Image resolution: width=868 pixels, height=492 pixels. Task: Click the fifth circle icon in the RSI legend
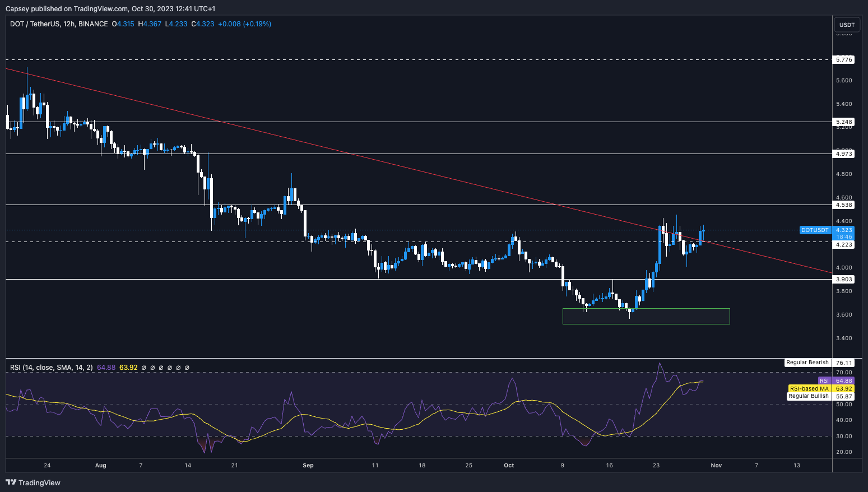(178, 368)
